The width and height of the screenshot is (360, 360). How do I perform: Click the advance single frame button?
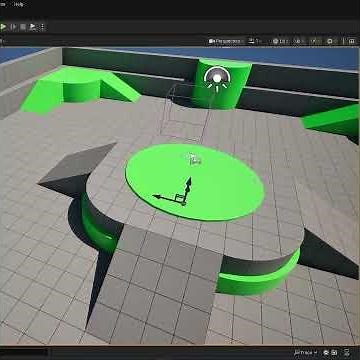(13, 27)
